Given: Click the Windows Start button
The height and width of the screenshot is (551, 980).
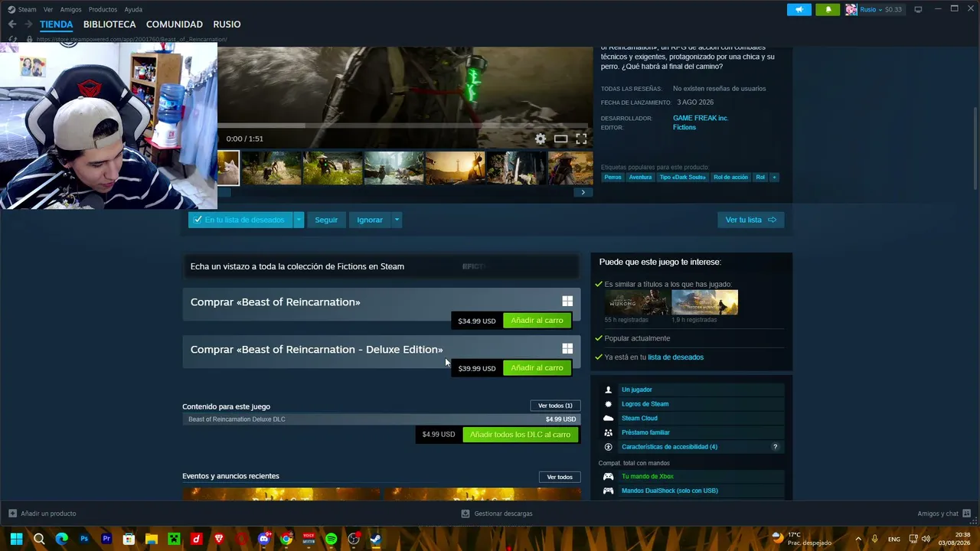Looking at the screenshot, I should coord(16,539).
